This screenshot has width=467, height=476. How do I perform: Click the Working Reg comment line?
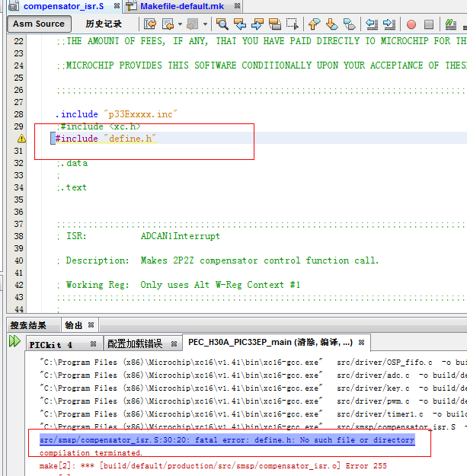tap(178, 285)
